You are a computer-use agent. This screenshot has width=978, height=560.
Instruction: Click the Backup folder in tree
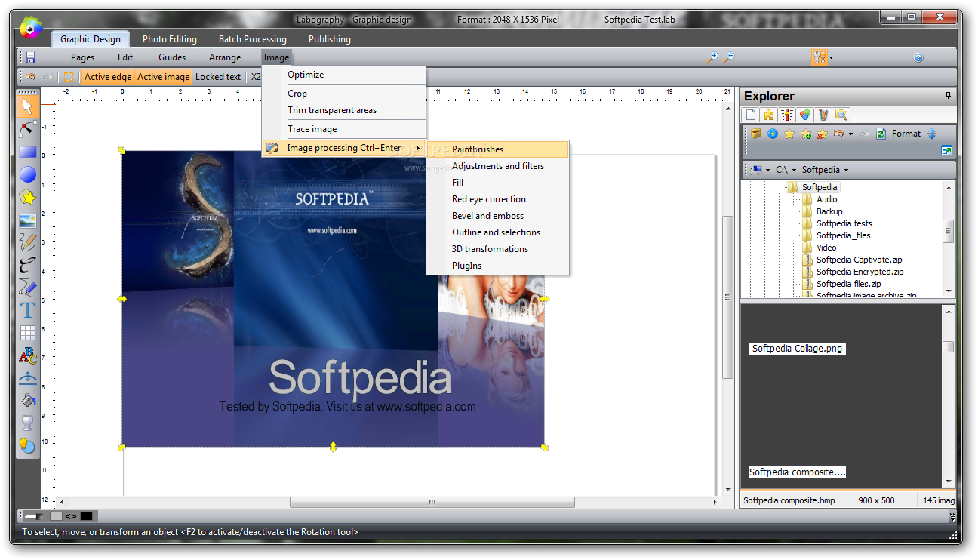coord(829,211)
